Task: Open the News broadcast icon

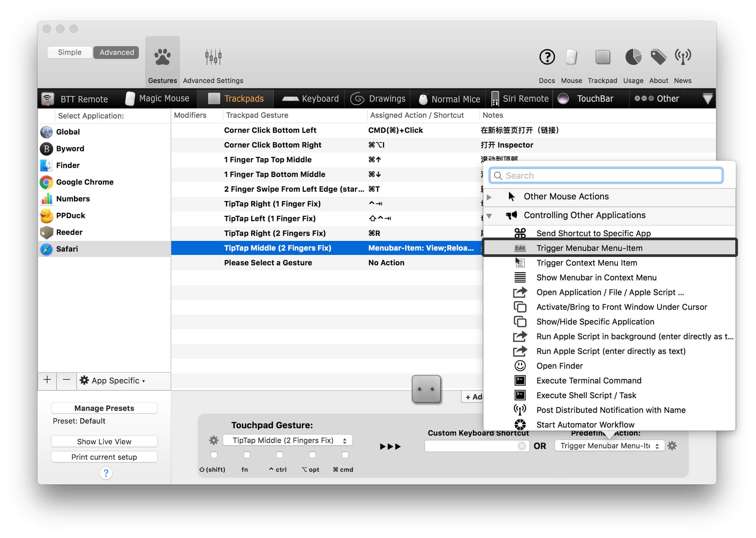Action: (682, 57)
